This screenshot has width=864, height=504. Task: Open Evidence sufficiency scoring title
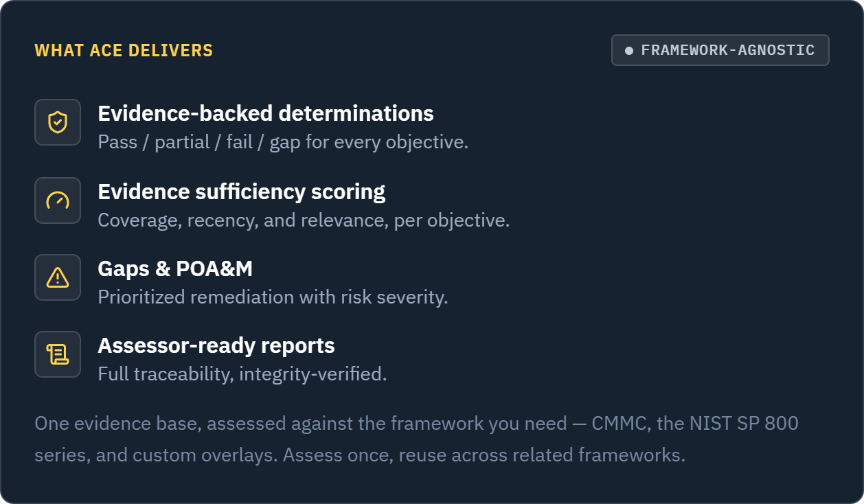point(242,191)
